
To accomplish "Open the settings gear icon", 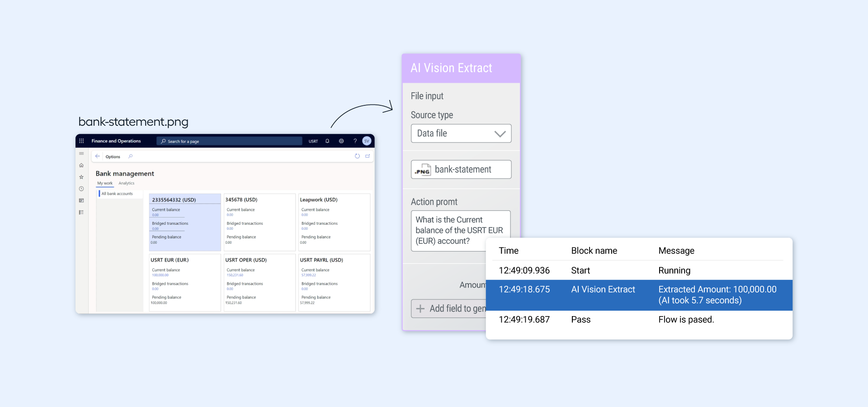I will [341, 141].
